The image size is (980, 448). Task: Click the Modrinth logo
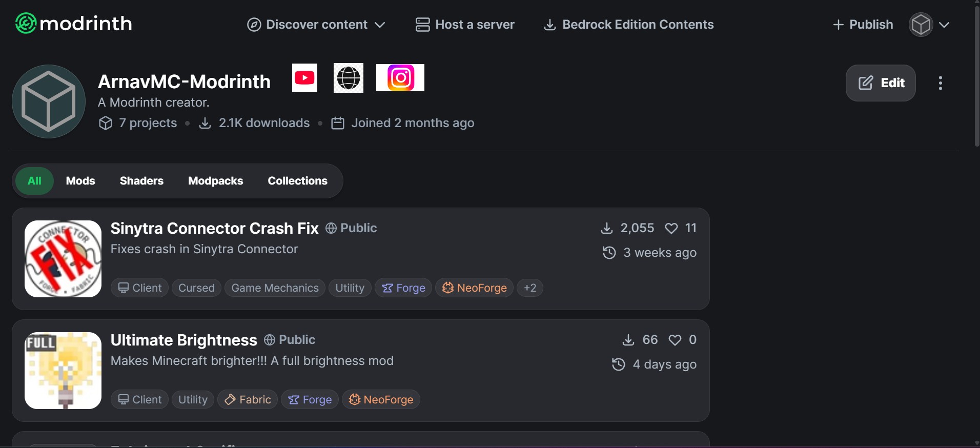(74, 24)
